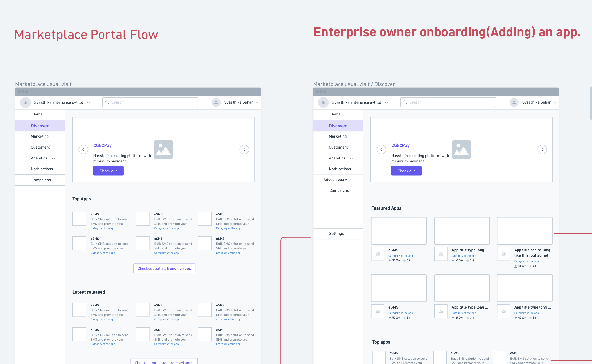Click 'Checkout out all trending apps' button
Screen dimensions: 592x364
[x=164, y=268]
